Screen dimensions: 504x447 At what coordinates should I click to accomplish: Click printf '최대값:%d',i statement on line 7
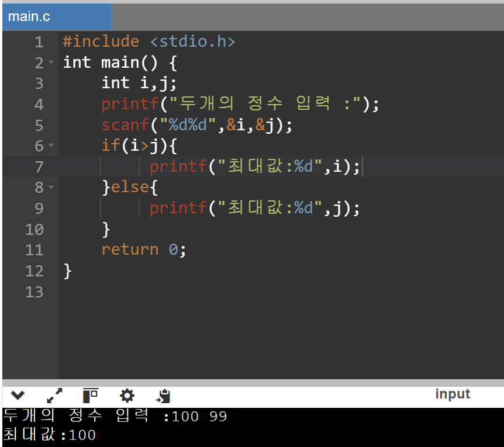coord(254,167)
